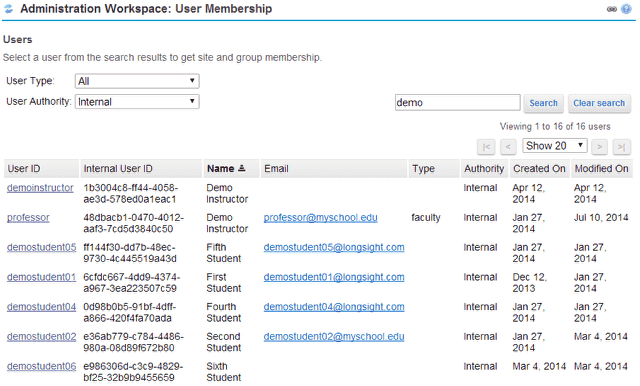
Task: Open the User Type dropdown
Action: 137,81
